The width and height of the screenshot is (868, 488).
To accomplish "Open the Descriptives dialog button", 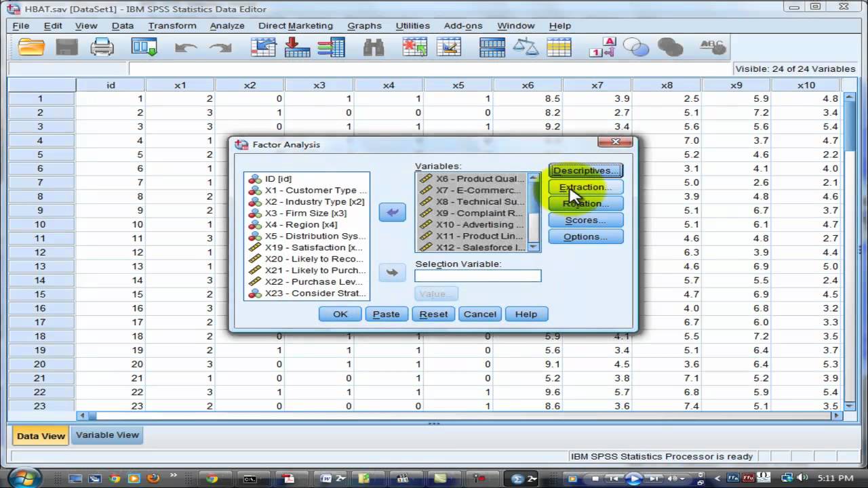I will [x=586, y=171].
